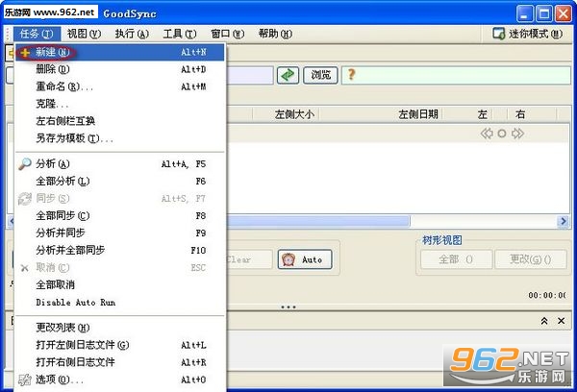Select 重命名(R)... menu entry

coord(120,86)
